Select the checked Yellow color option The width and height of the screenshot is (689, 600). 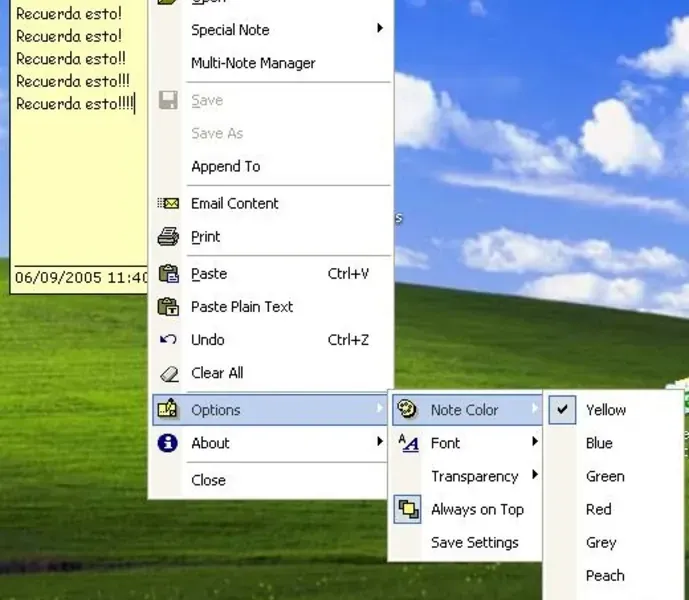(613, 410)
